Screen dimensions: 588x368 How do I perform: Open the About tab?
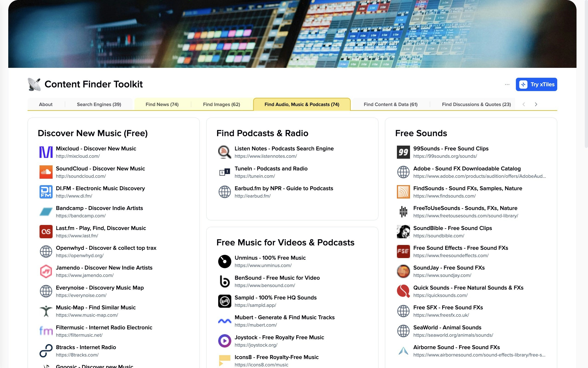(x=46, y=104)
